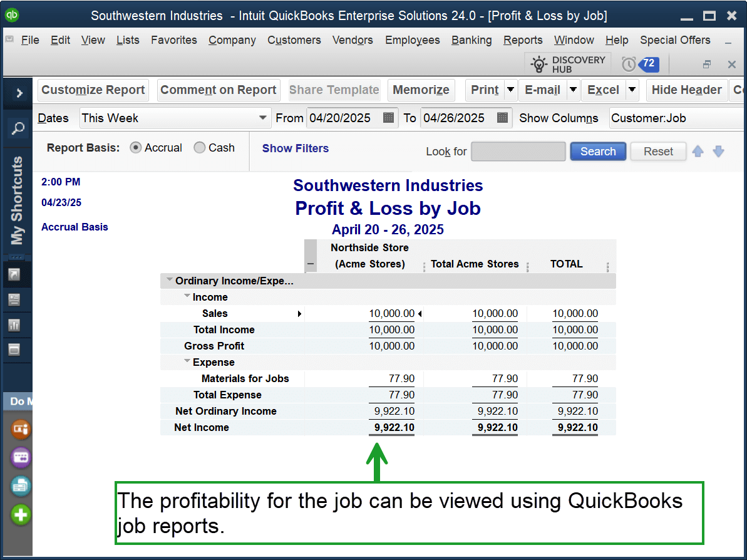Click the sidebar list form icon
This screenshot has width=747, height=560.
(14, 300)
